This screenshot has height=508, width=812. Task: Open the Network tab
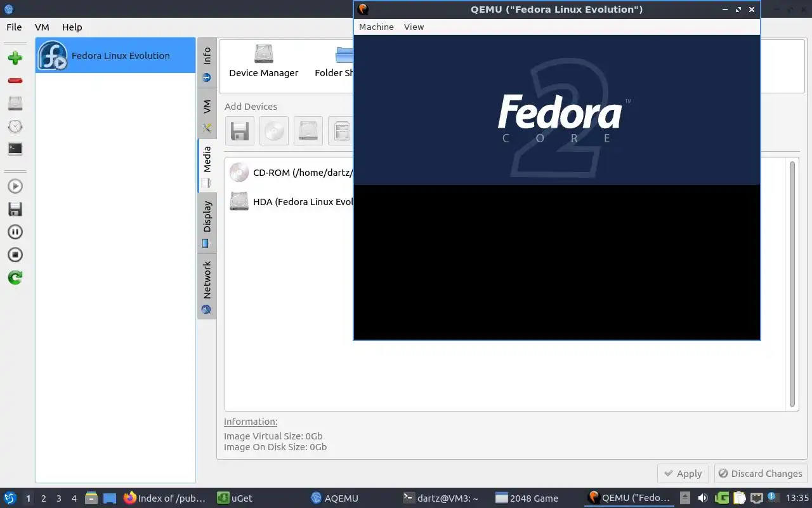(x=207, y=286)
